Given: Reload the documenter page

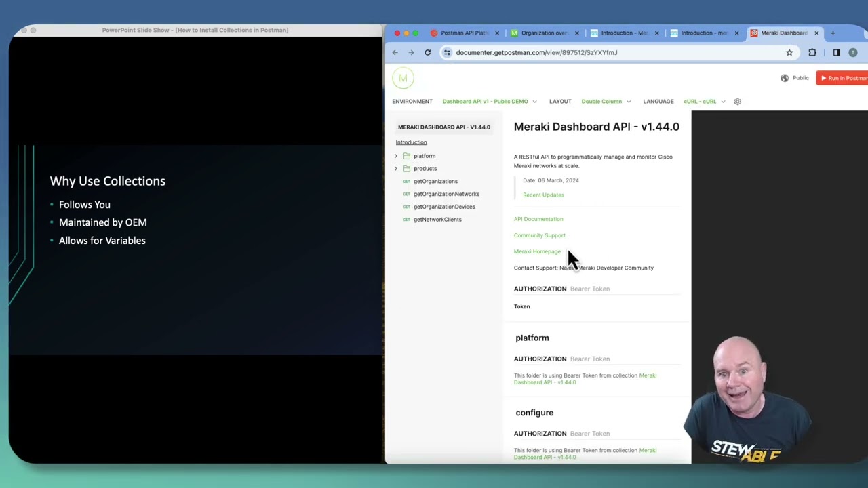Looking at the screenshot, I should tap(427, 52).
